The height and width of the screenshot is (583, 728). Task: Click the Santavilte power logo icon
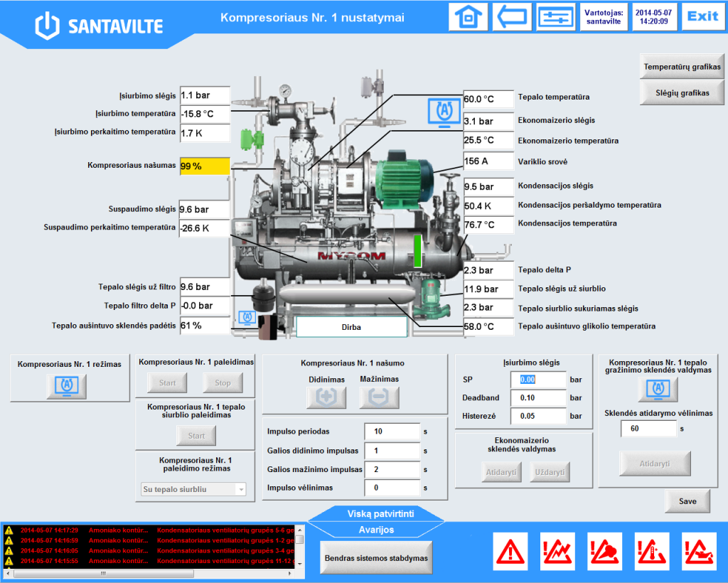point(48,26)
